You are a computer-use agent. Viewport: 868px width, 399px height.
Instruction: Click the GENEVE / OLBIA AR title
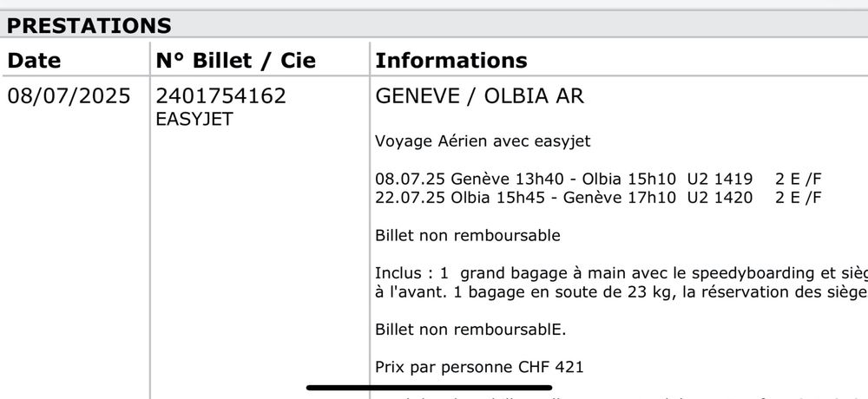pos(479,95)
